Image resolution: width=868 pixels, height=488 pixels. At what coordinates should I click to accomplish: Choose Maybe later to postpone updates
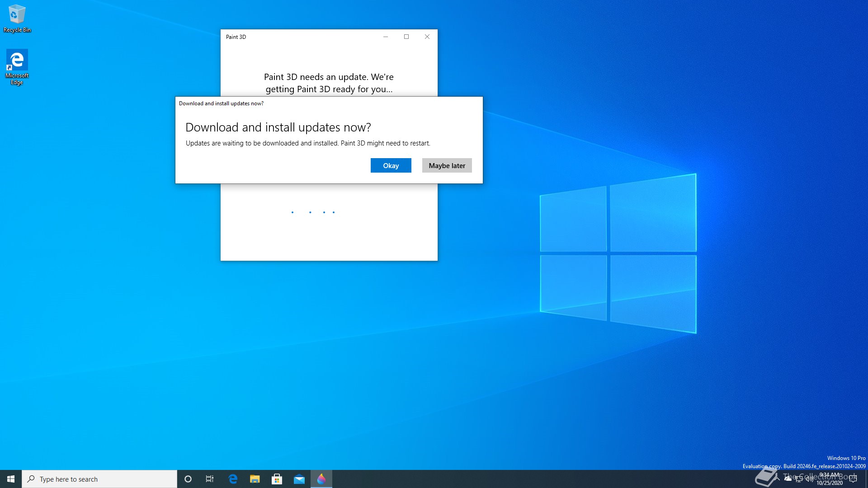447,165
